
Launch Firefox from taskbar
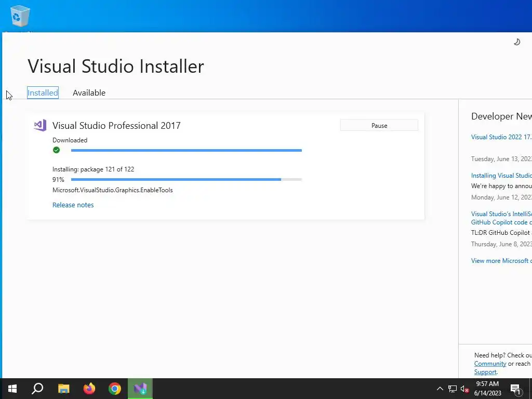coord(89,389)
